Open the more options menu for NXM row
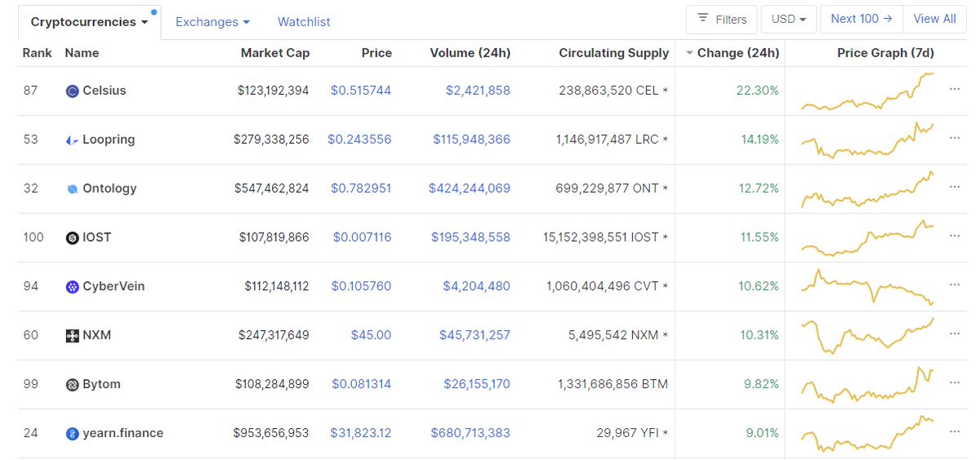The image size is (980, 460). tap(955, 334)
